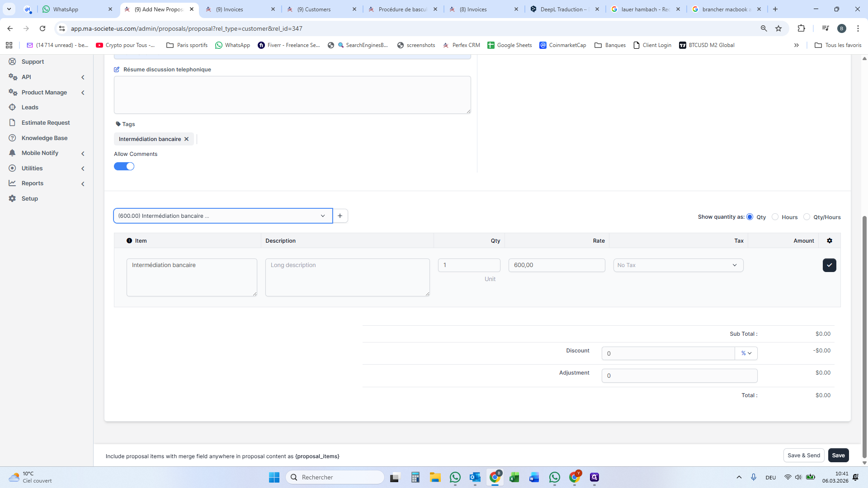Remove the Intermédiation bancaire tag
The width and height of the screenshot is (868, 488).
pyautogui.click(x=186, y=139)
